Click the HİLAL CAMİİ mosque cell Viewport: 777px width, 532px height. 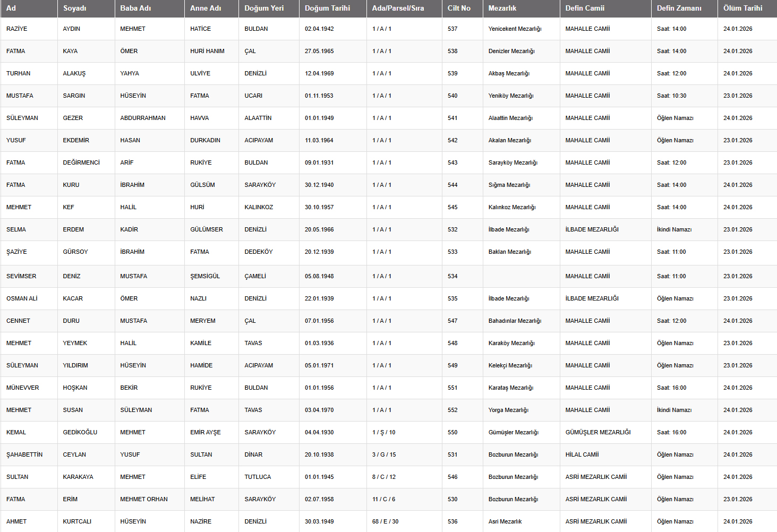tap(582, 454)
